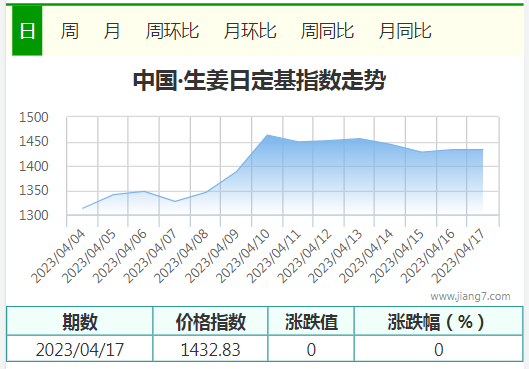
Task: Click the chart peak at 2023/04/10
Action: 267,135
